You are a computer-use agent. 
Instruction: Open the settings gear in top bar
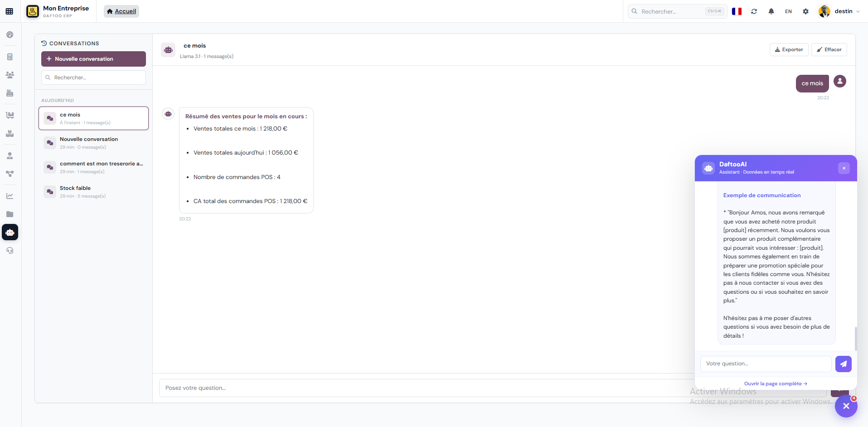[805, 11]
